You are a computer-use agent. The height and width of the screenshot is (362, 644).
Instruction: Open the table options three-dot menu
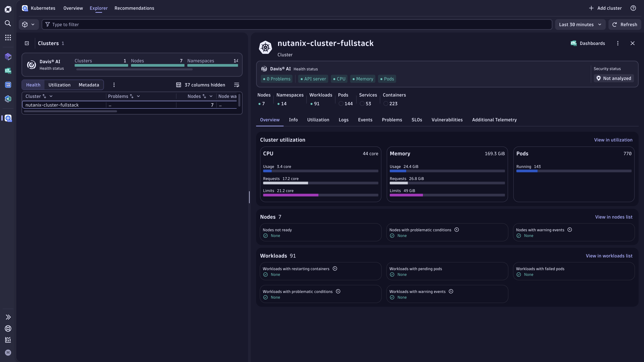pos(114,85)
